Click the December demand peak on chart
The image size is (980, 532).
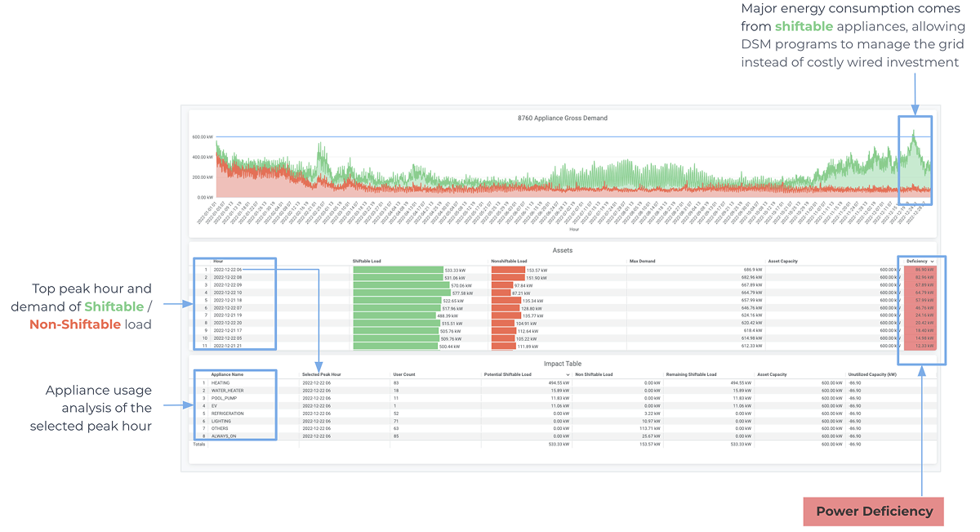(914, 135)
